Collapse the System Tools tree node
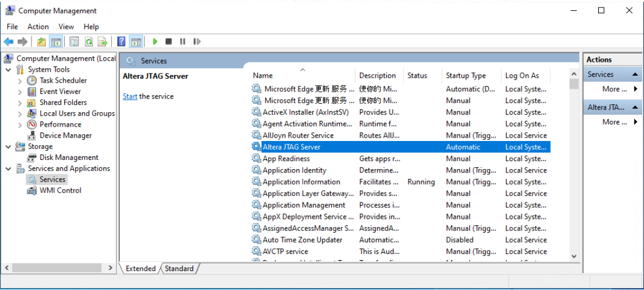This screenshot has height=290, width=644. pyautogui.click(x=9, y=69)
